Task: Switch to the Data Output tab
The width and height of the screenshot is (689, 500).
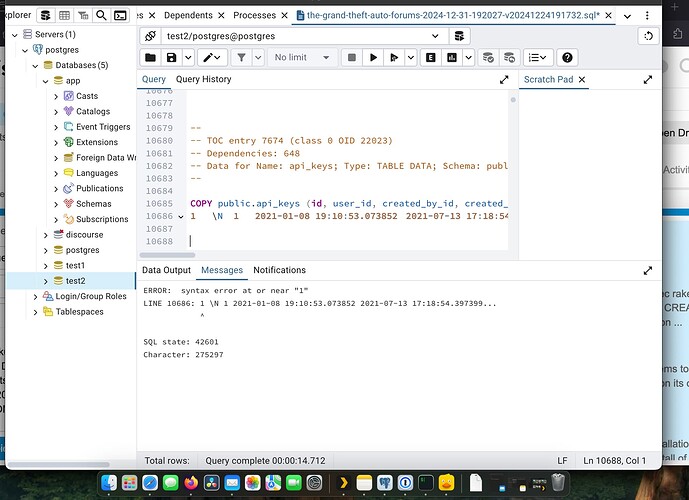Action: click(x=166, y=270)
